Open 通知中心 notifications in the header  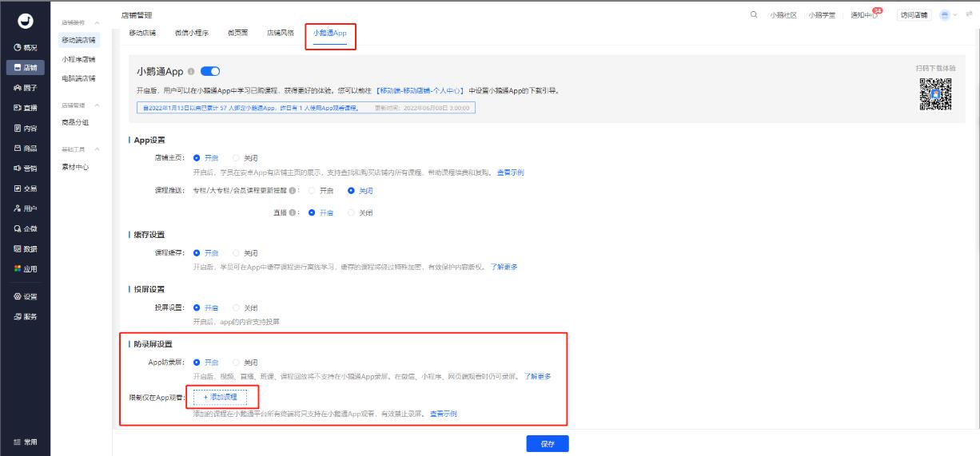pos(864,15)
